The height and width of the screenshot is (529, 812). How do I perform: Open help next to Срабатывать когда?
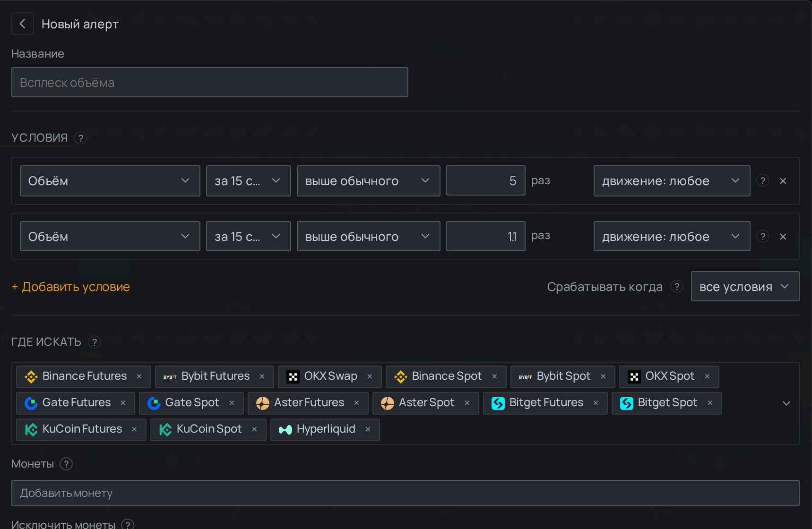[677, 287]
